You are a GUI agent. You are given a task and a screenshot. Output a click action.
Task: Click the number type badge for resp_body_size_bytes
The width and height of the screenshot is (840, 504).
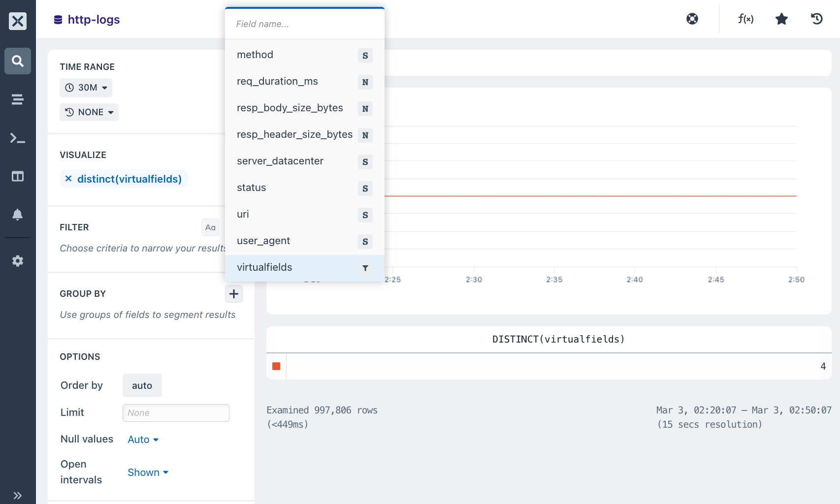tap(365, 109)
